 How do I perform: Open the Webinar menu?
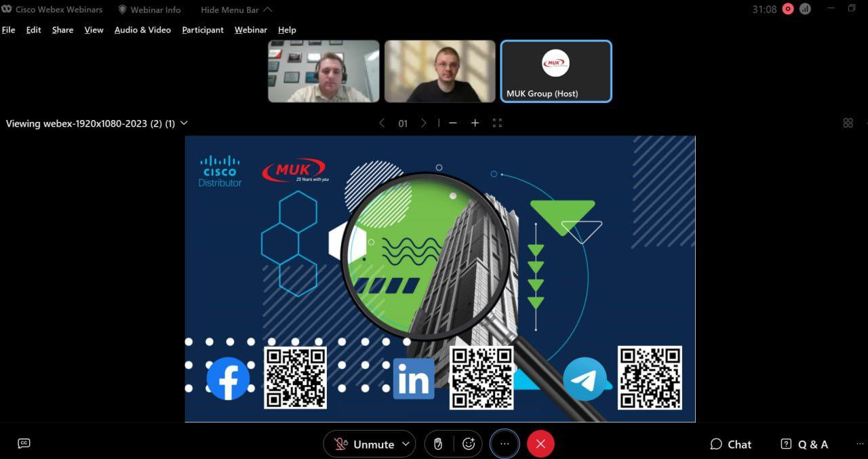(x=251, y=30)
